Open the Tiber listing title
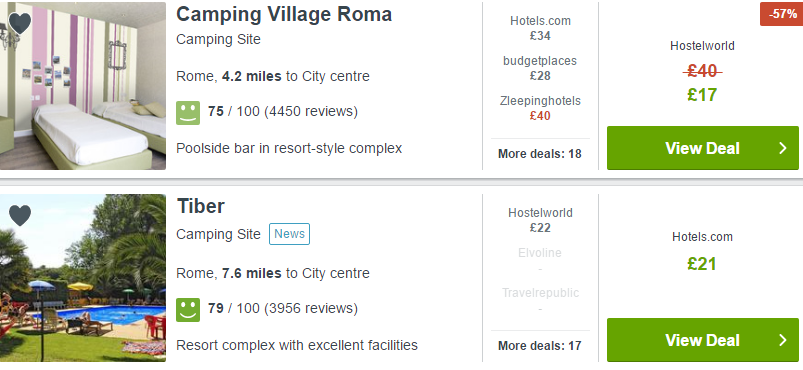The image size is (803, 370). click(201, 206)
